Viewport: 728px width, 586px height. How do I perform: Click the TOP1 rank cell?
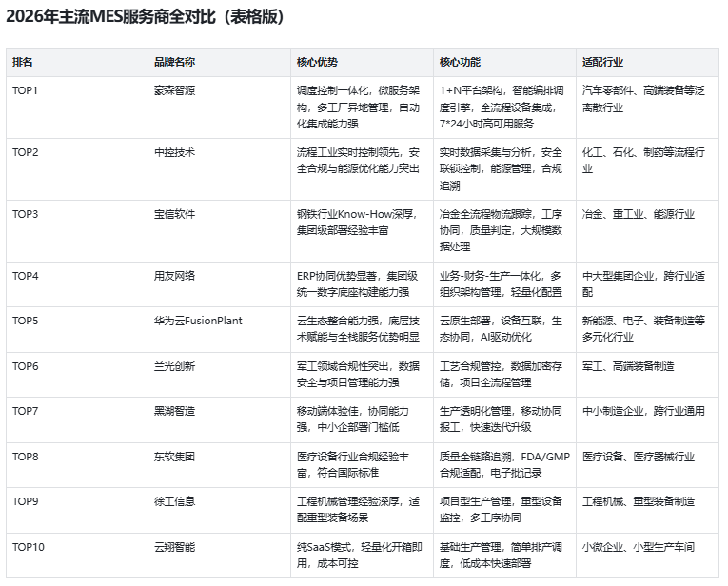pos(26,90)
